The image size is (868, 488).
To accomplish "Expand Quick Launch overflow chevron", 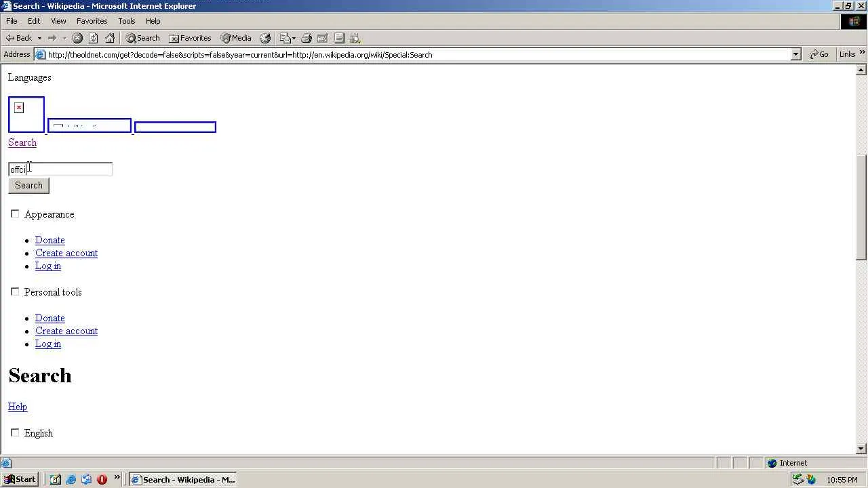I will (x=117, y=478).
